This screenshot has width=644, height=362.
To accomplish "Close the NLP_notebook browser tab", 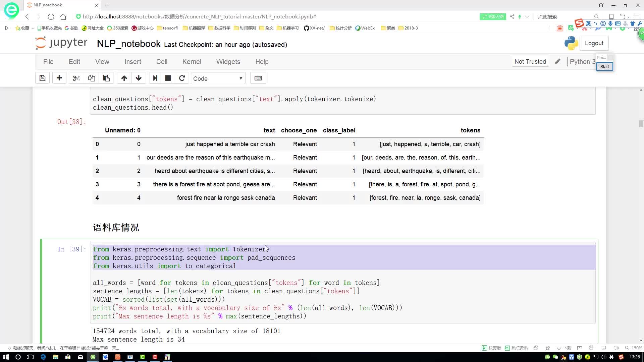I will (97, 5).
